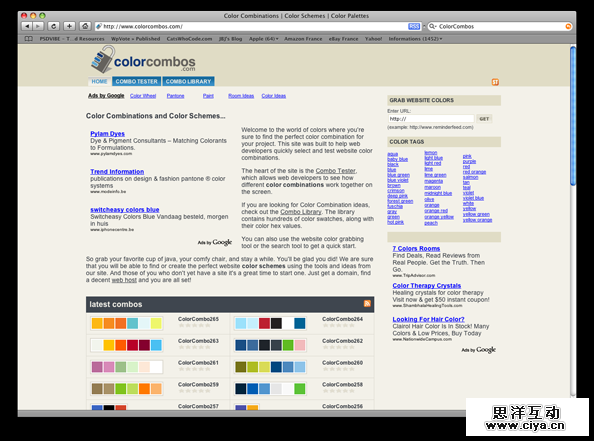The width and height of the screenshot is (594, 441).
Task: Click the add bookmark plus icon
Action: coord(69,26)
